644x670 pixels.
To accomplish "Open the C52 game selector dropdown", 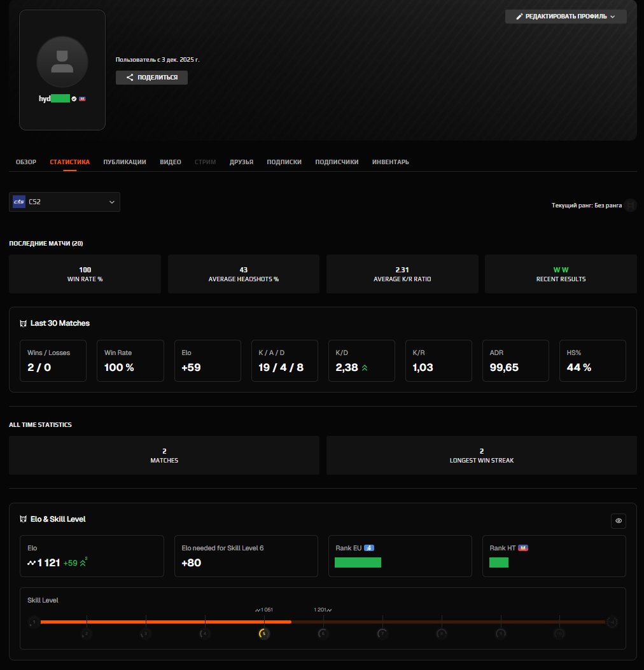I will point(64,202).
